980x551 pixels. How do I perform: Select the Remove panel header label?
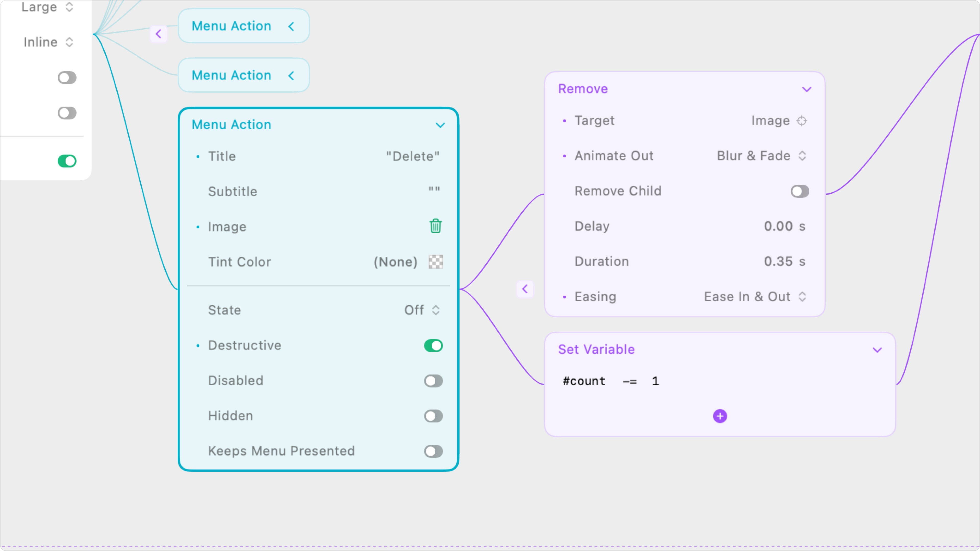click(x=583, y=89)
